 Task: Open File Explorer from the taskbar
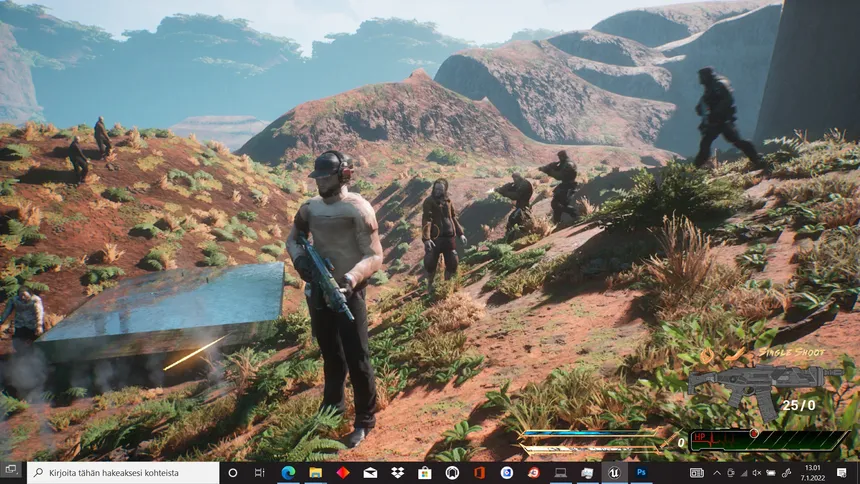tap(315, 472)
